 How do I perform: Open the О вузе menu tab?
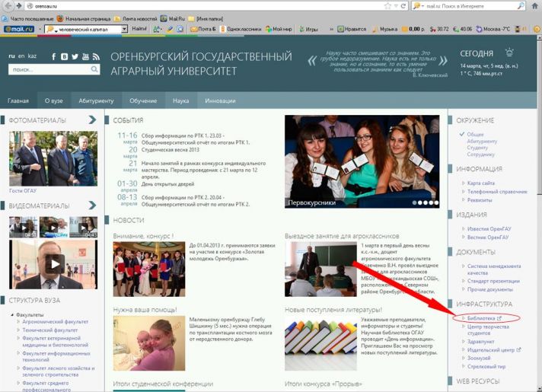[53, 100]
